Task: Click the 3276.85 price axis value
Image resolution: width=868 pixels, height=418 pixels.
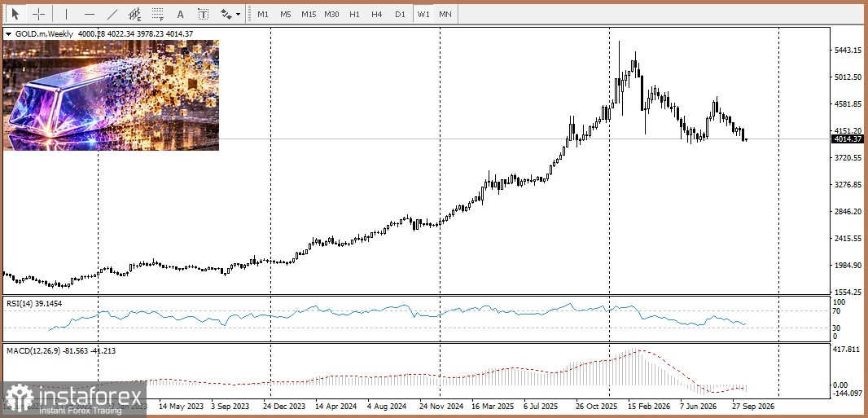Action: point(848,184)
